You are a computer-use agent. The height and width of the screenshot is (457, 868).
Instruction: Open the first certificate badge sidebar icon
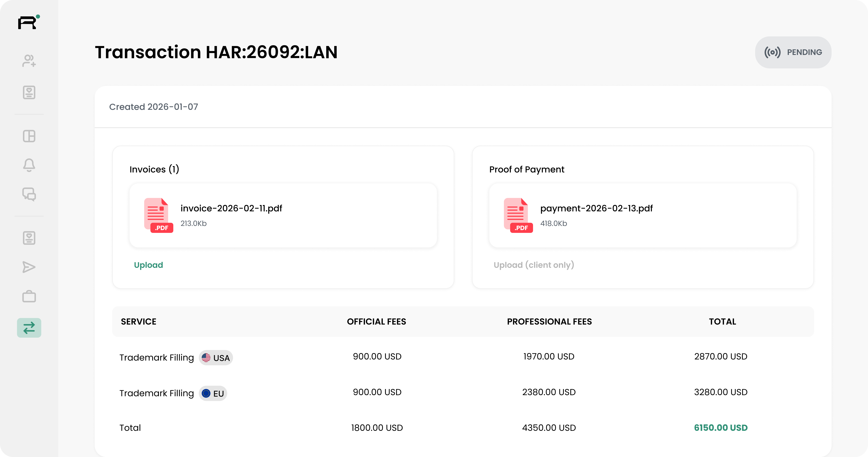pos(29,92)
